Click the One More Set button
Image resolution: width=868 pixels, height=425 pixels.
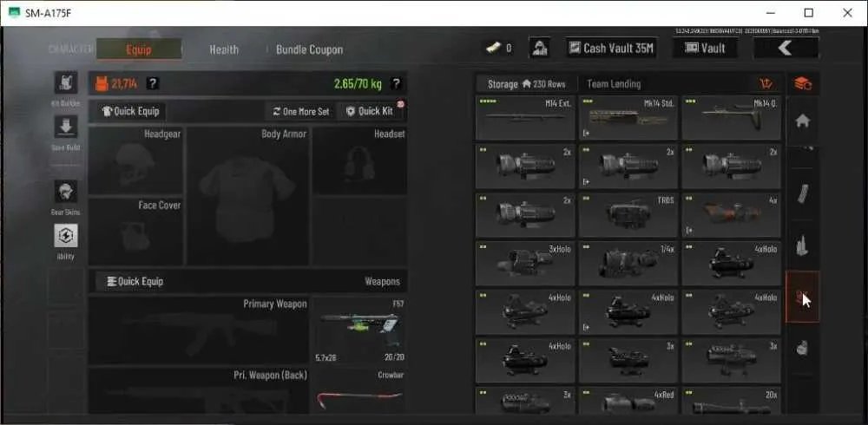(x=301, y=111)
